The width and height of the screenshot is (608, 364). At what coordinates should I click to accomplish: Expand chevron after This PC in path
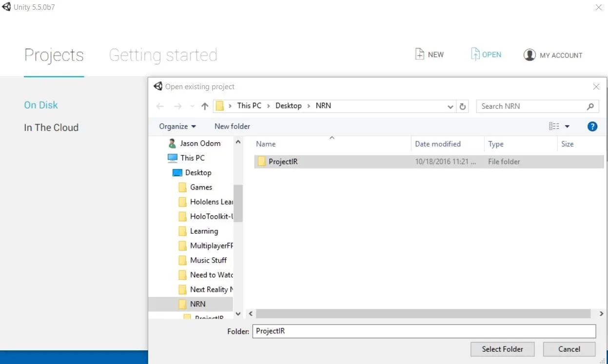269,106
